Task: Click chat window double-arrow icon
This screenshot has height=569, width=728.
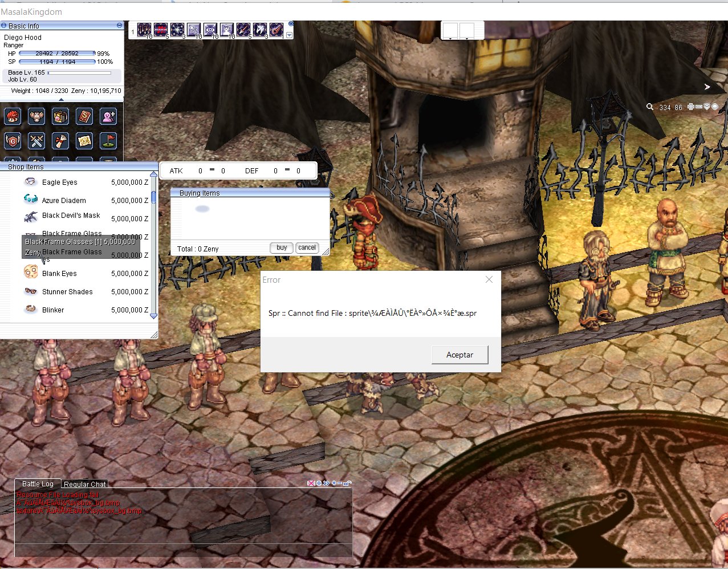Action: pos(326,483)
